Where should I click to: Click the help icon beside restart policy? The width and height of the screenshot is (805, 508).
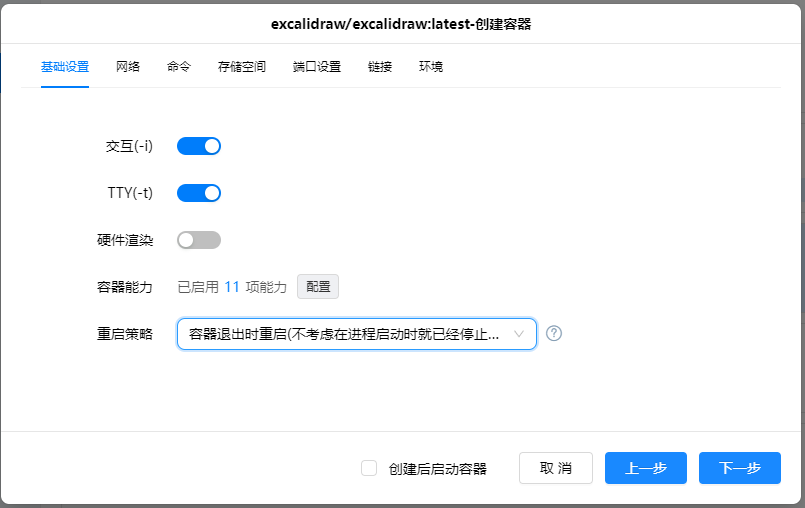[x=554, y=334]
